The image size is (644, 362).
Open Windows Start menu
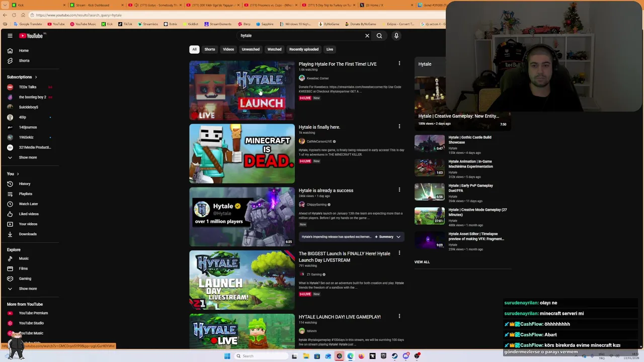pyautogui.click(x=227, y=356)
